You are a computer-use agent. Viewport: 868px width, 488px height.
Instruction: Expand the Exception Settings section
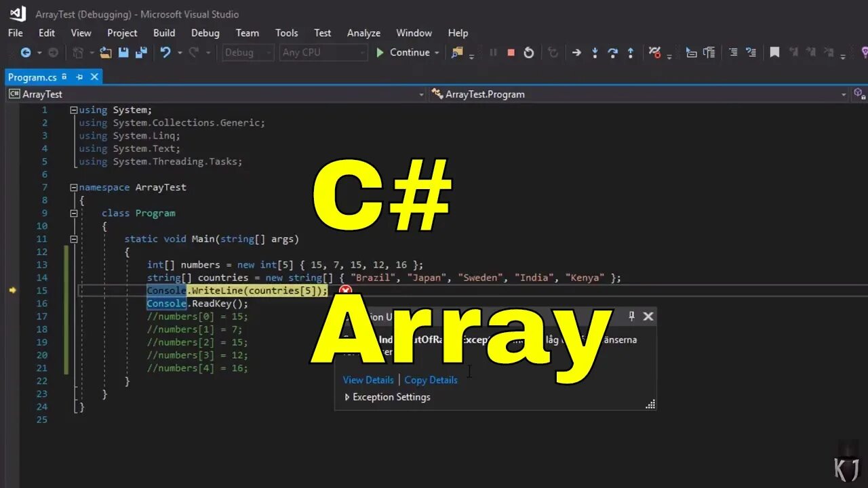point(347,397)
